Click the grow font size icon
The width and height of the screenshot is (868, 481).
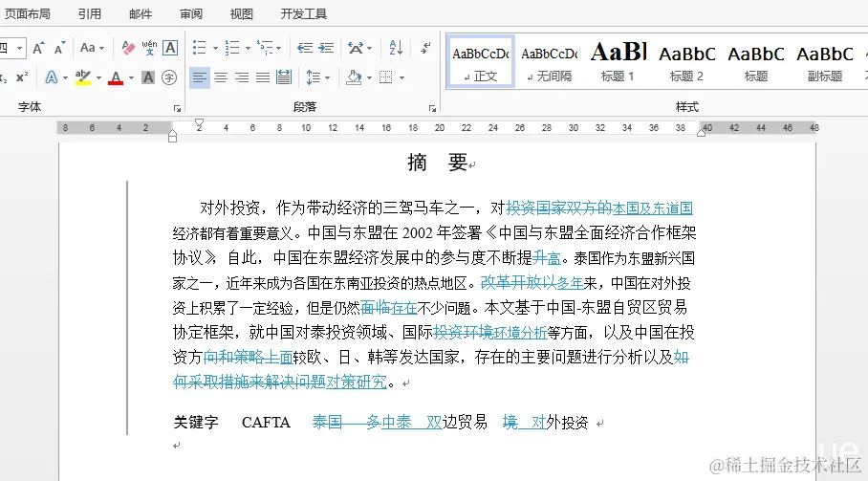pyautogui.click(x=38, y=48)
